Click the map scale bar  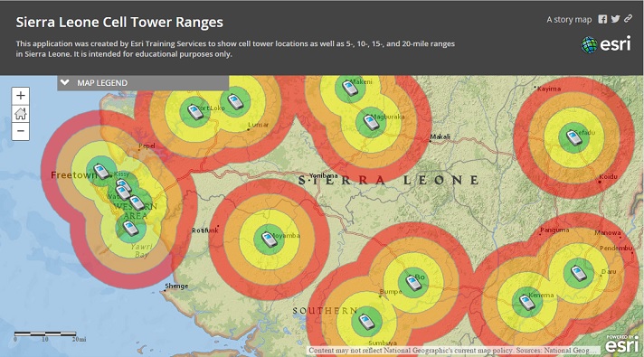50,336
